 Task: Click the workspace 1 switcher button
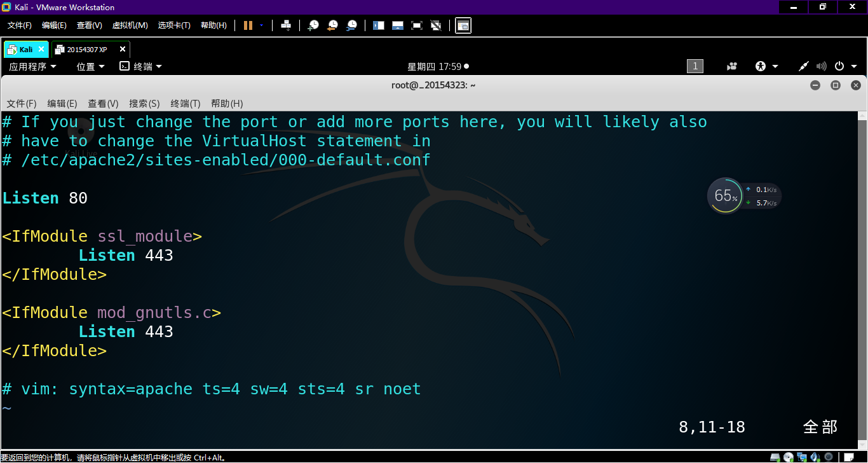(x=695, y=66)
